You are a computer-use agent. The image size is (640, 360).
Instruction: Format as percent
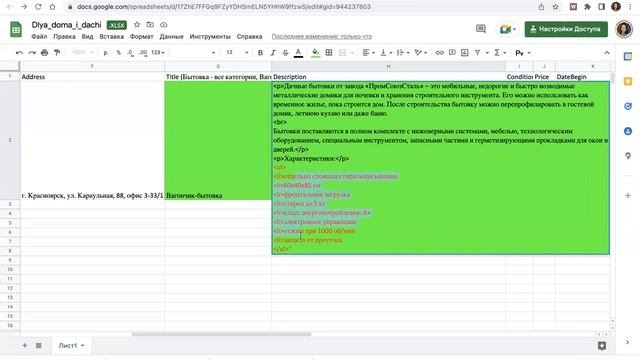point(118,53)
